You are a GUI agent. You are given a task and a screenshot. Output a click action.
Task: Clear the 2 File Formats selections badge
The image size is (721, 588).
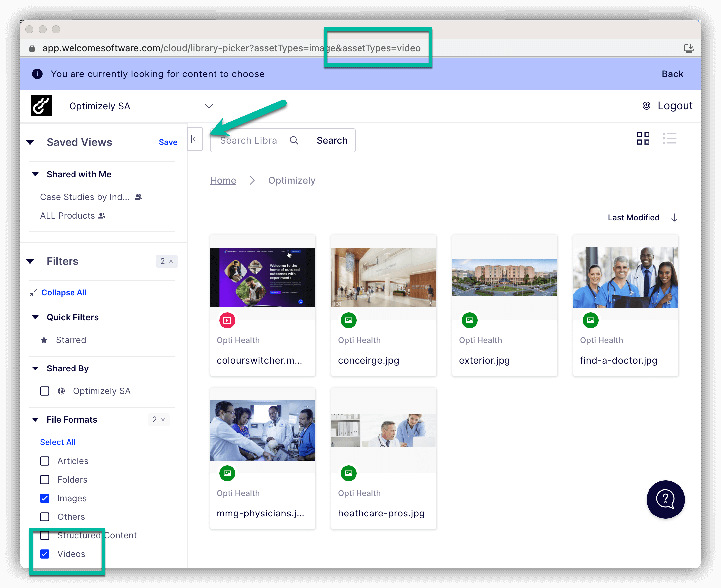[159, 420]
